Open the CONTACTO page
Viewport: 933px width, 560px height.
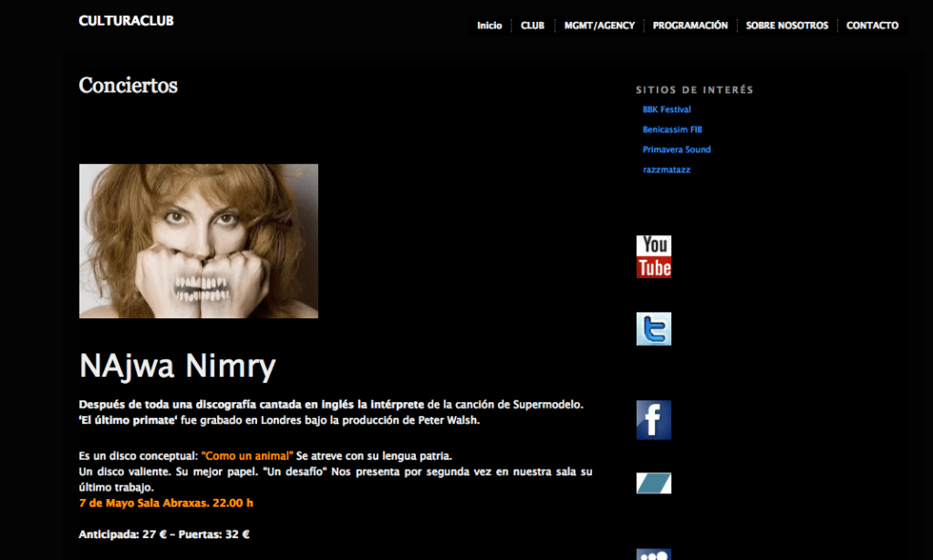click(872, 26)
